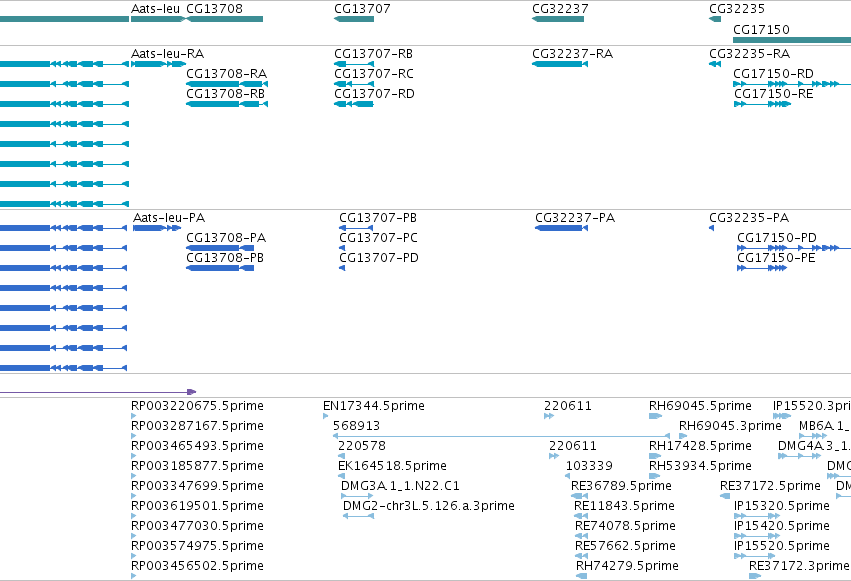Viewport: 851px width, 581px height.
Task: Select protein CG13707-PC
Action: 378,238
